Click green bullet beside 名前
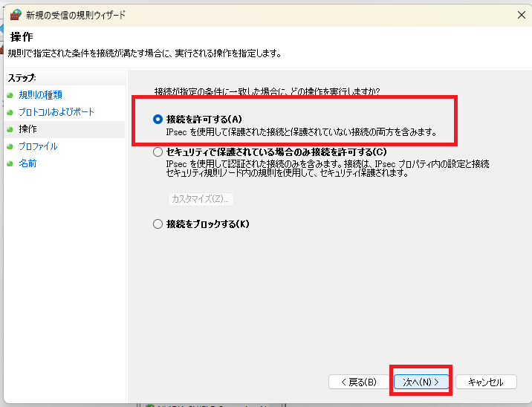This screenshot has width=532, height=407. tap(10, 163)
